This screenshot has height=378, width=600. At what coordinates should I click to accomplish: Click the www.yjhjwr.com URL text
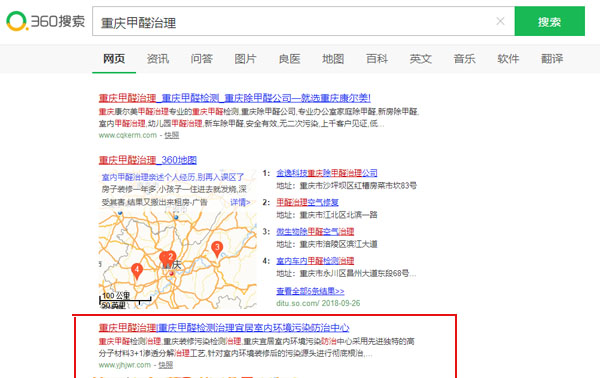click(125, 365)
